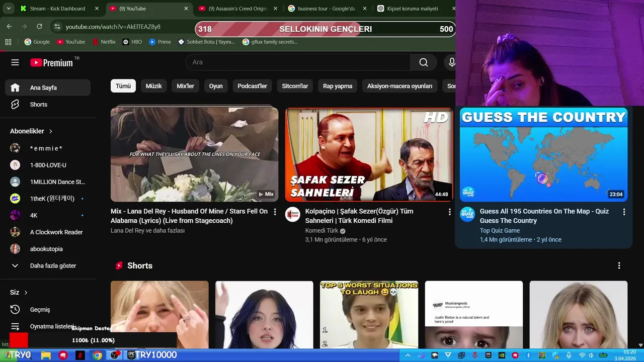Click the YouTube Premium logo
The image size is (644, 362).
coord(51,62)
